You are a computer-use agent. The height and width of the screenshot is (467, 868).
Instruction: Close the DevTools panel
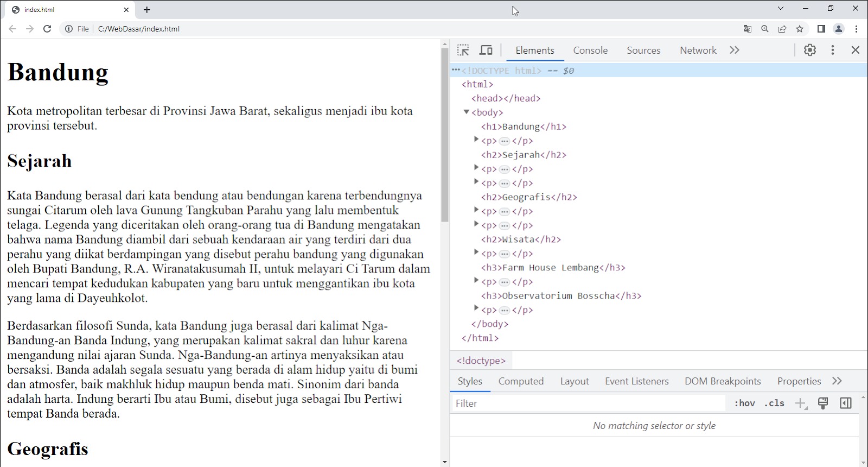point(856,50)
